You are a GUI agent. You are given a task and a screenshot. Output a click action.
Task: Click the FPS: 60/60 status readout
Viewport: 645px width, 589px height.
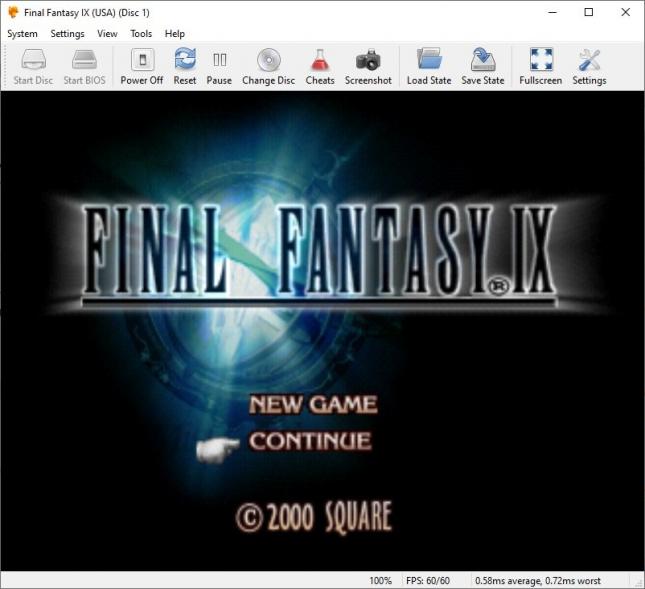428,580
